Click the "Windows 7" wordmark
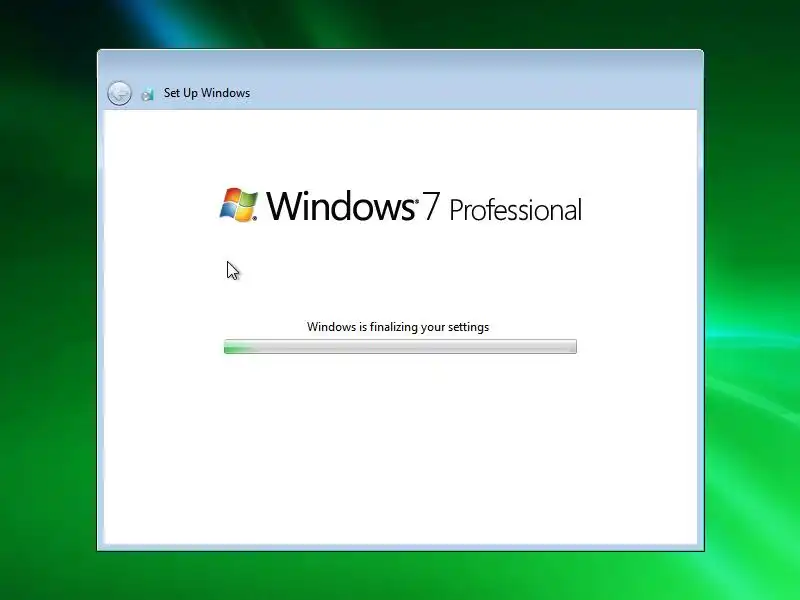 pyautogui.click(x=353, y=206)
